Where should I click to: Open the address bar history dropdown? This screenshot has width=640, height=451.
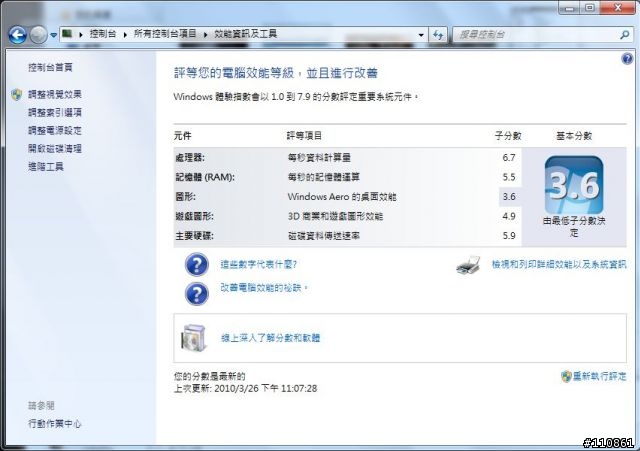pos(421,35)
